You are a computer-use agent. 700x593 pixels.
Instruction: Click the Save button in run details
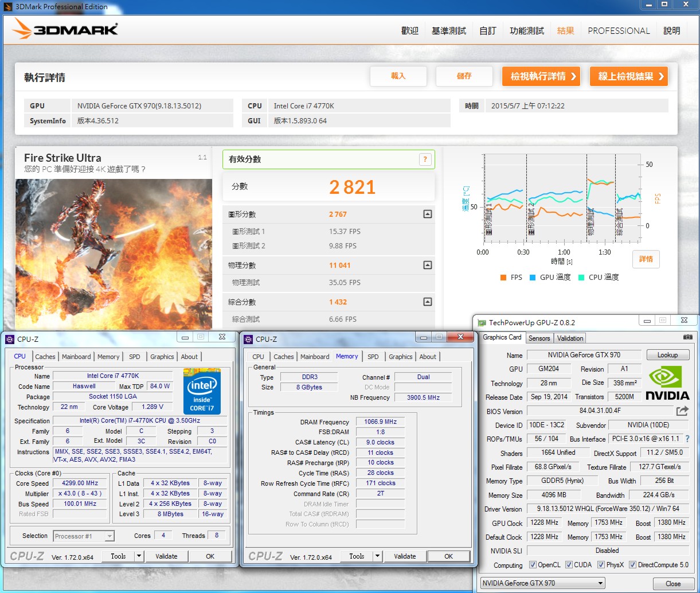(464, 76)
